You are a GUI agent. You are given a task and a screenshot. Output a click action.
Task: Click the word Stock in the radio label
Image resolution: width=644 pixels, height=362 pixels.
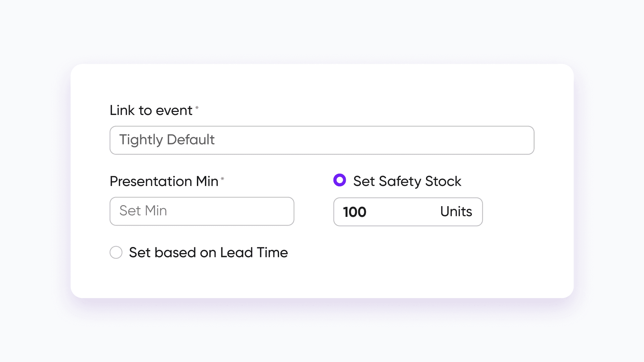443,181
